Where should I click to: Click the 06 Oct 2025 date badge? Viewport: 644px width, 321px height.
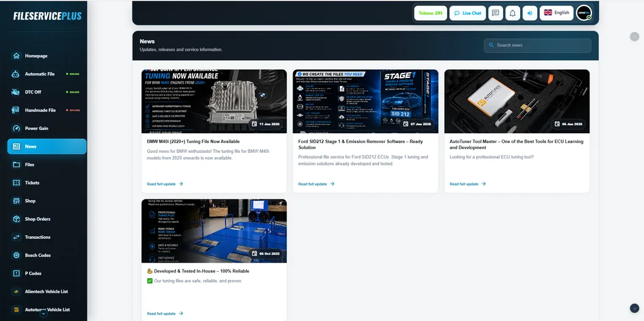[x=267, y=253]
